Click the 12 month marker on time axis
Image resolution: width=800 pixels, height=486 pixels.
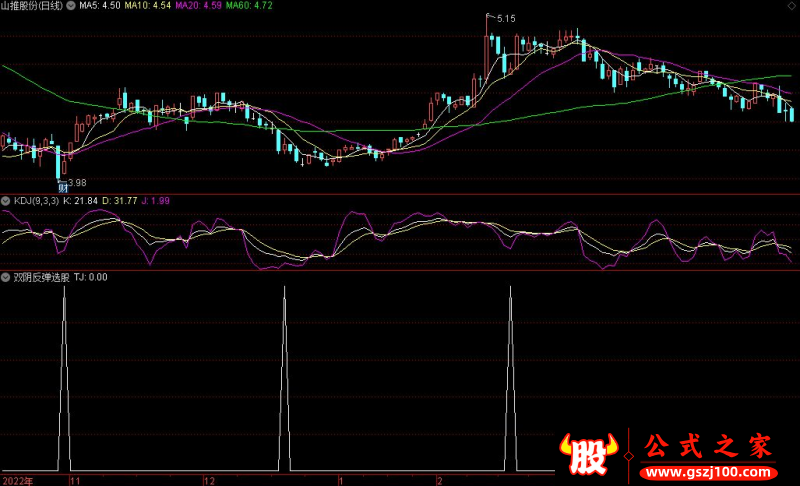(x=208, y=480)
